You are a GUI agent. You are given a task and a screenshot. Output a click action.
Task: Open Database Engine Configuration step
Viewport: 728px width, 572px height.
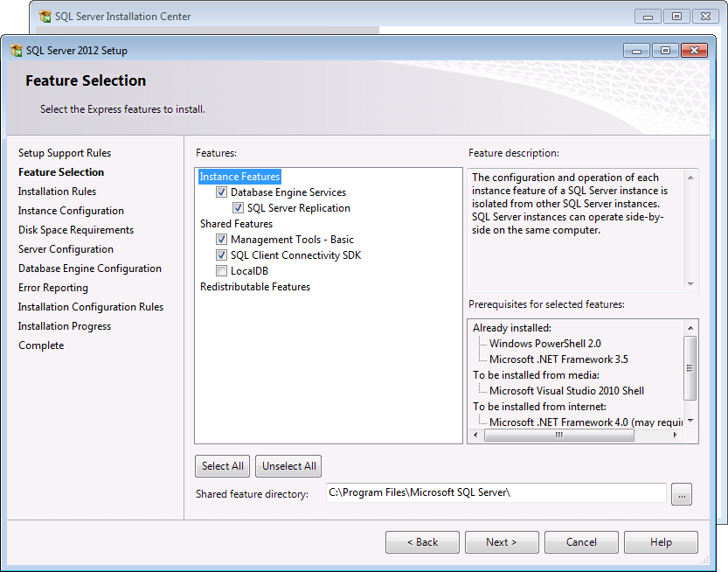pos(90,269)
